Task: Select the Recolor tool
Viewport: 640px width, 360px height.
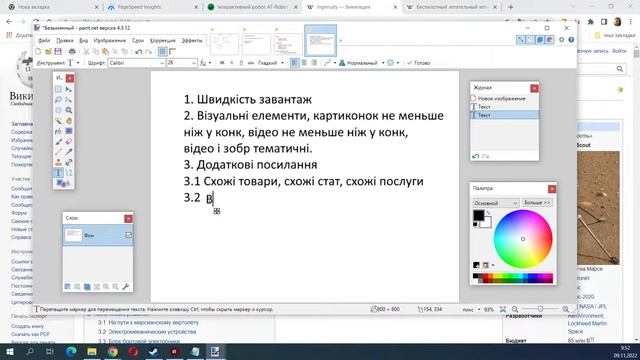Action: [x=69, y=162]
